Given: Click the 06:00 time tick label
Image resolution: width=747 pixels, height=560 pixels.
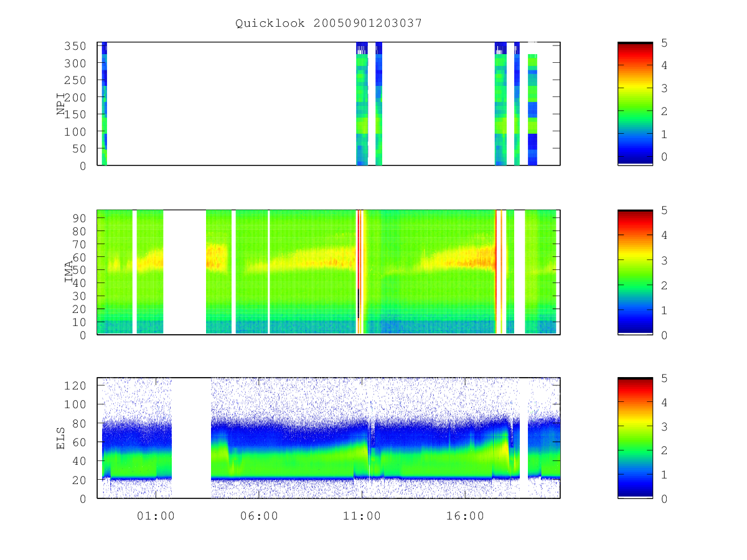Looking at the screenshot, I should 259,516.
